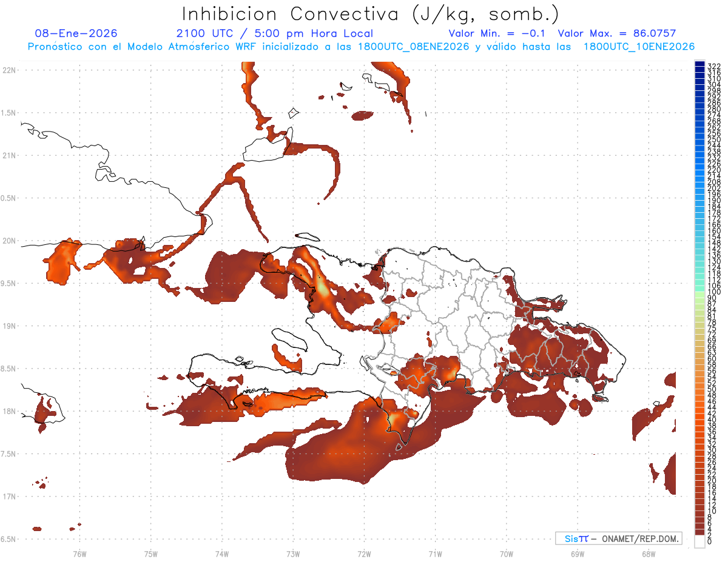The height and width of the screenshot is (562, 728).
Task: Click the darkest blue swatch atop the color scale
Action: pyautogui.click(x=699, y=64)
